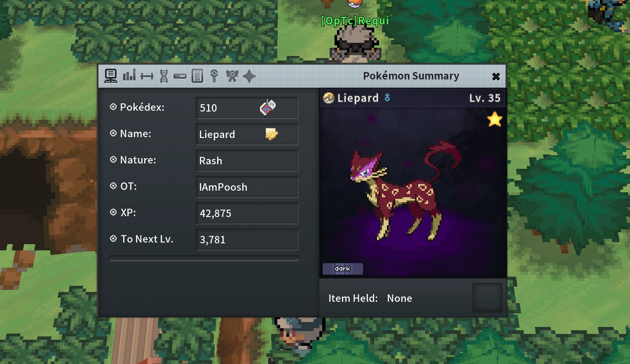Select the key pin icon
630x364 pixels.
click(214, 76)
